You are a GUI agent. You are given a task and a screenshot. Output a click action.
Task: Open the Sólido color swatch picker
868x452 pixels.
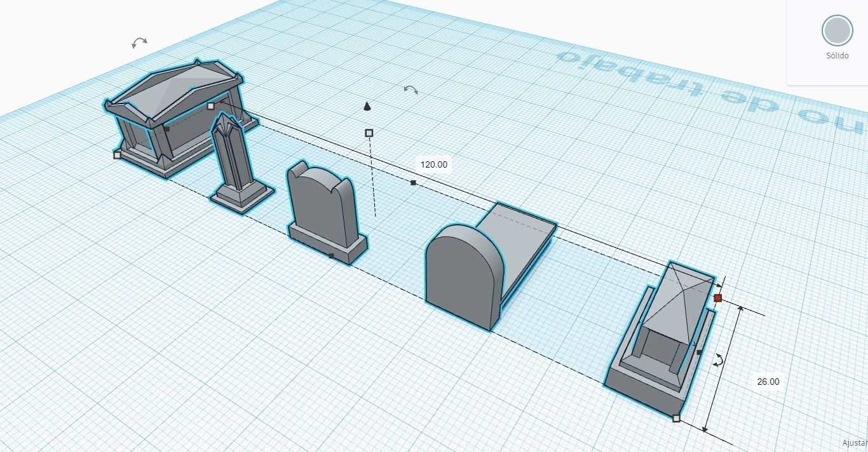point(836,29)
